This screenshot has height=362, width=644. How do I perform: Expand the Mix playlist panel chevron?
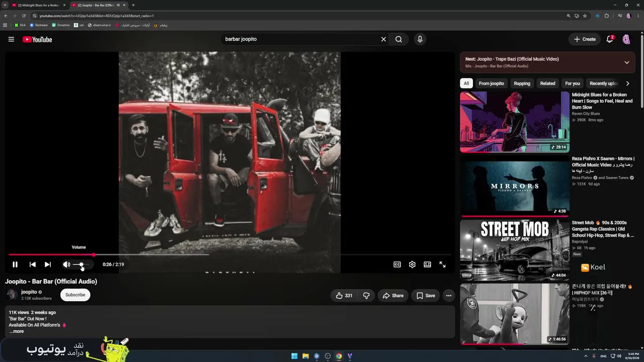[627, 62]
